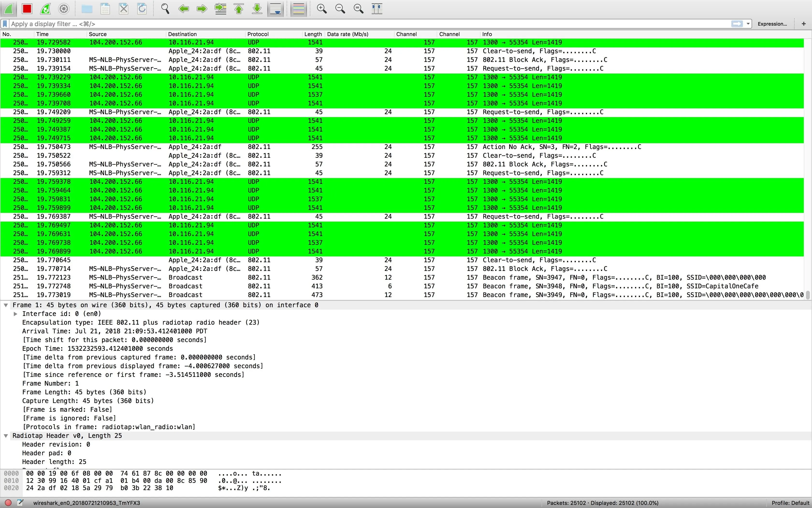Select the Epoch Time detail line
The height and width of the screenshot is (508, 812).
pos(98,349)
